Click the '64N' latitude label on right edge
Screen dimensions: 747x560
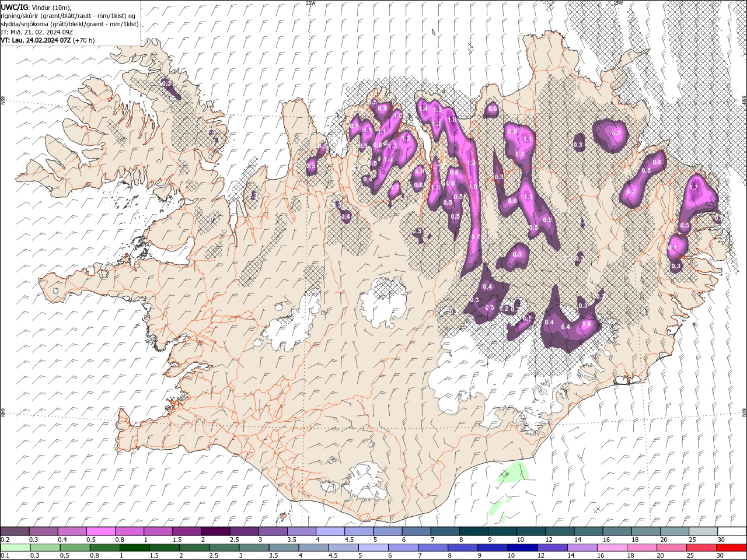pos(744,412)
